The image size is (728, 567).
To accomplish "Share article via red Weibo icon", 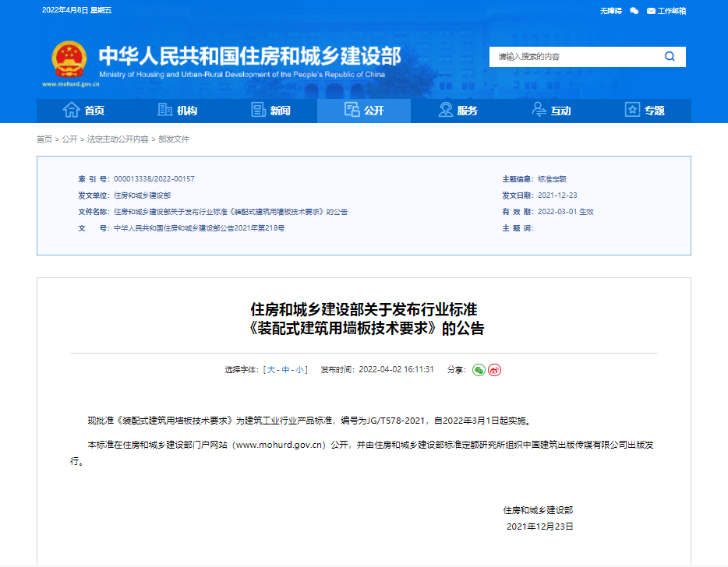I will pos(494,370).
